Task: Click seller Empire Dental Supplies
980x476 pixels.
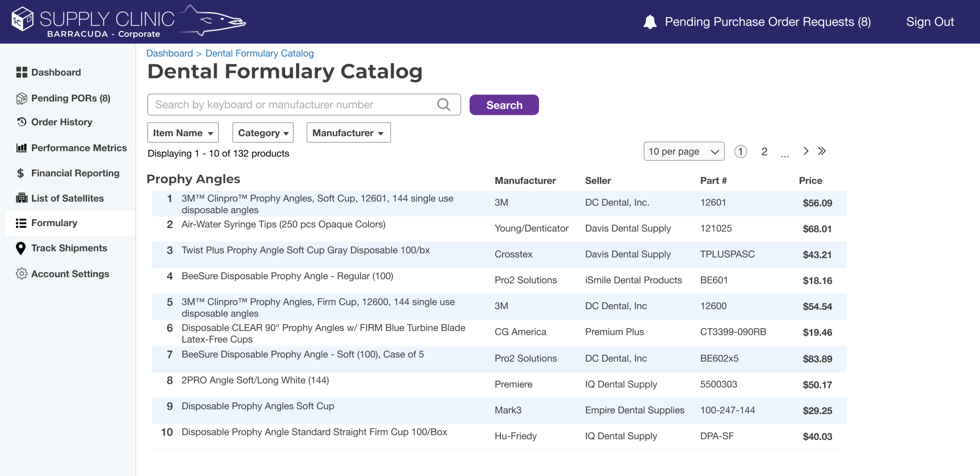Action: pos(635,410)
